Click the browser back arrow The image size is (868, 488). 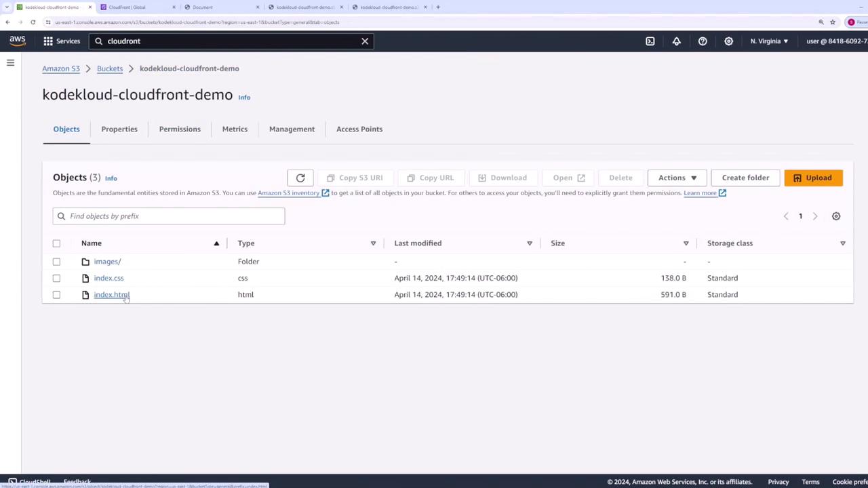point(7,22)
